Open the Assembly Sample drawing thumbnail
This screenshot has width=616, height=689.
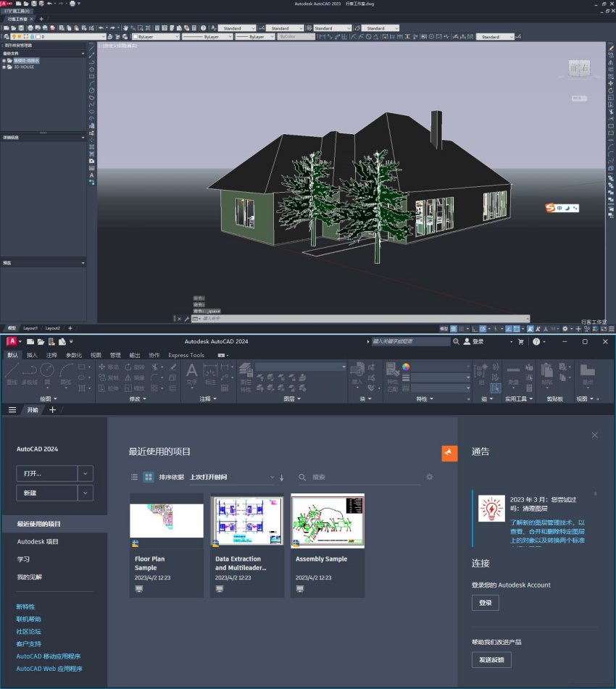tap(328, 521)
